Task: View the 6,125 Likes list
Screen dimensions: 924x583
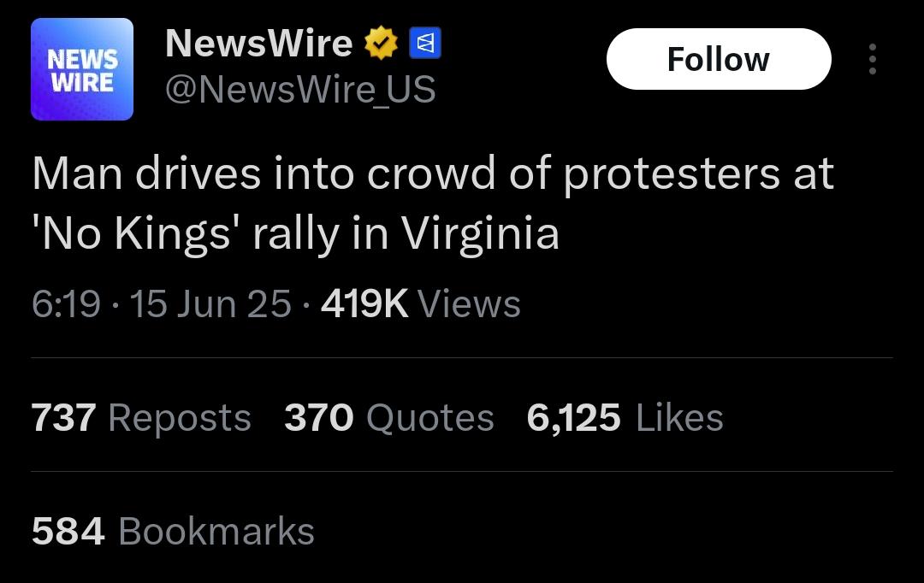Action: tap(625, 418)
